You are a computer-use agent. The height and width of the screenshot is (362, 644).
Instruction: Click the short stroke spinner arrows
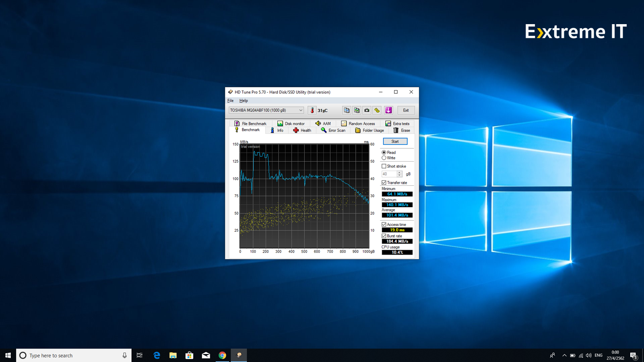point(399,174)
